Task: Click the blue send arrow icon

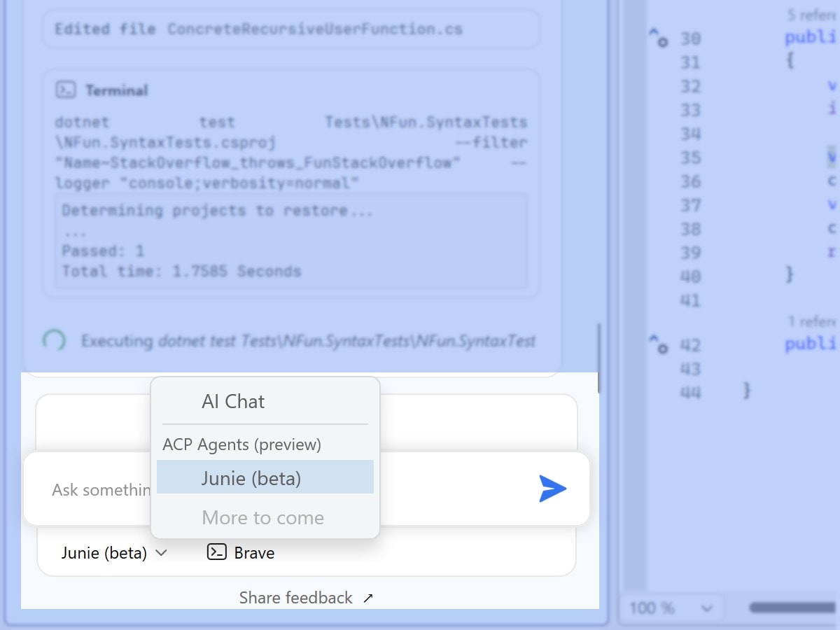Action: point(552,489)
